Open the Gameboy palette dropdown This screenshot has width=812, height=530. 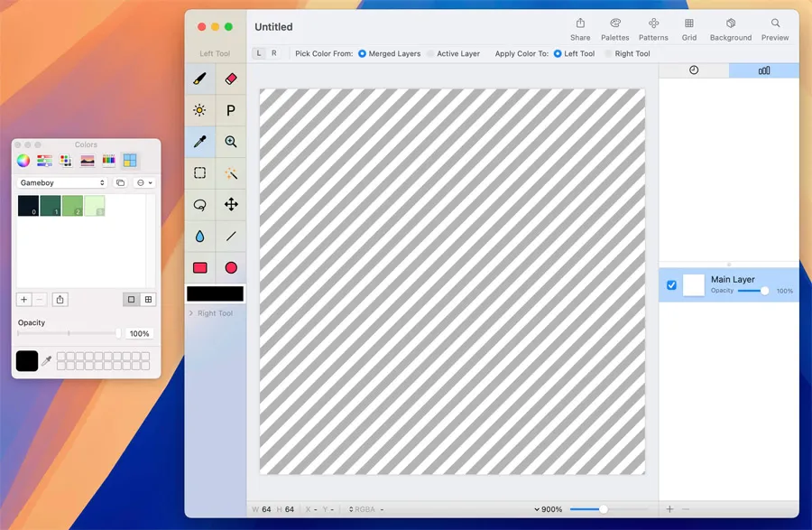(62, 183)
